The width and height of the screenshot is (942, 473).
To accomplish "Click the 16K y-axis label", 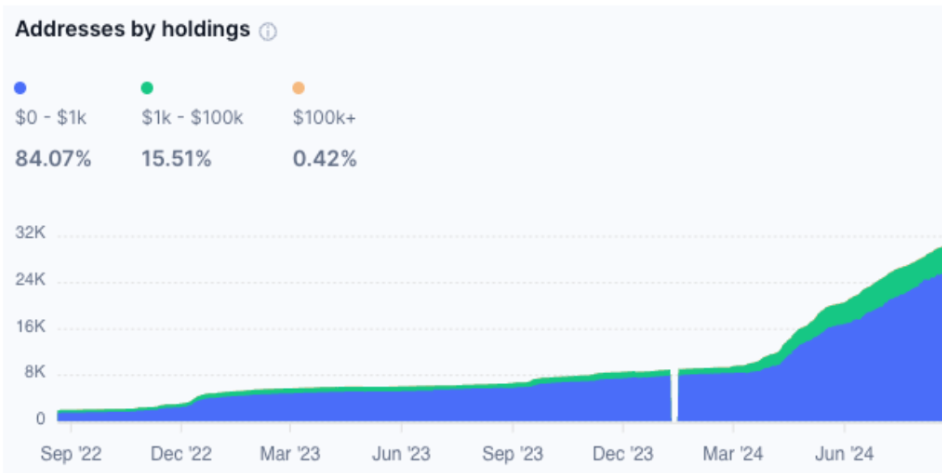I will point(30,326).
